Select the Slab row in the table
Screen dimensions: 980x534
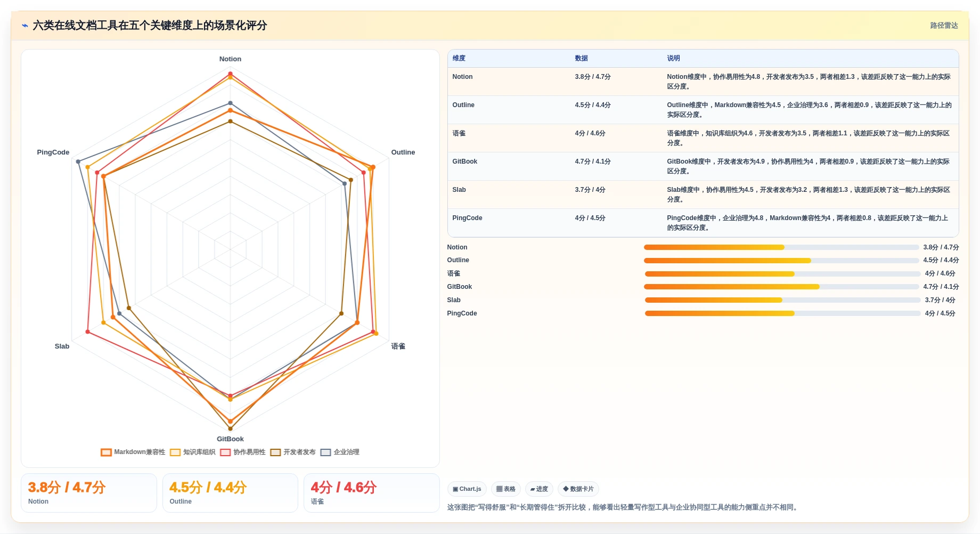coord(703,195)
